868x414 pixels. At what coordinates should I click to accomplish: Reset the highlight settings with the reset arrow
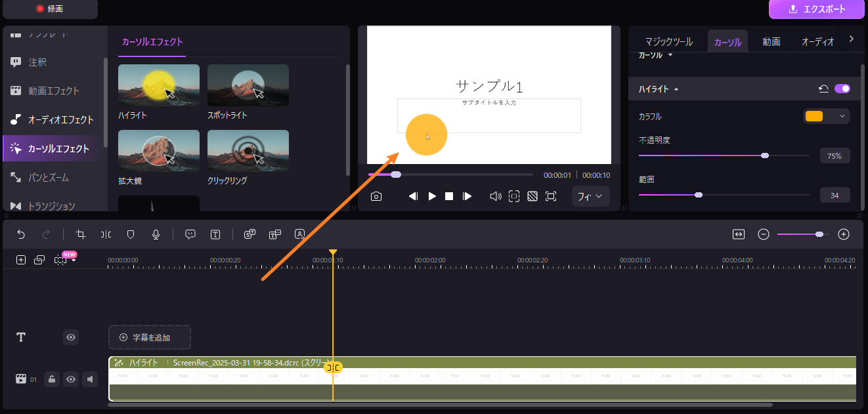823,89
